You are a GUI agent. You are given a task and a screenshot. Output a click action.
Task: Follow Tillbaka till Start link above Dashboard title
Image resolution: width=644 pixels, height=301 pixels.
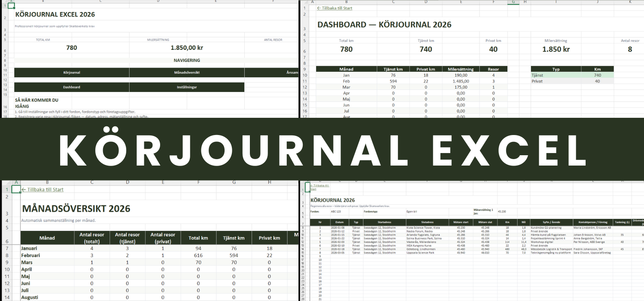point(334,8)
